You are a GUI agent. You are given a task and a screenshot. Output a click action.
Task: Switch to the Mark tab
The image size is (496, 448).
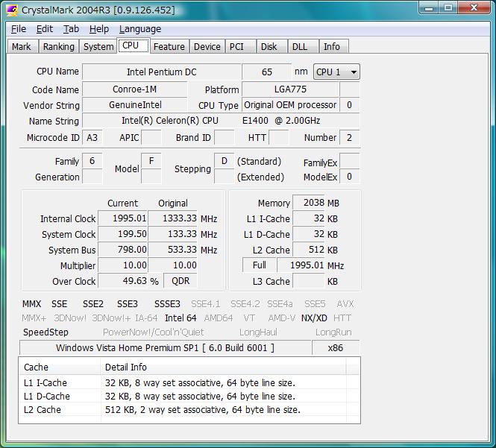click(22, 46)
